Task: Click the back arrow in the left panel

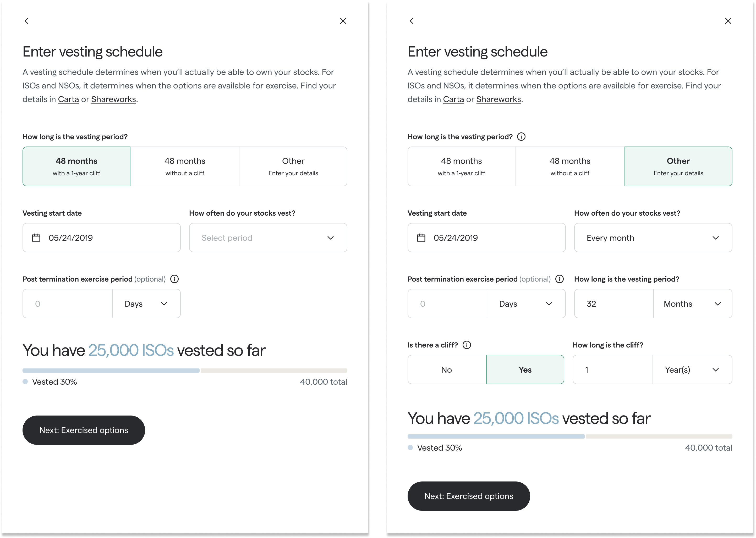Action: pyautogui.click(x=27, y=21)
